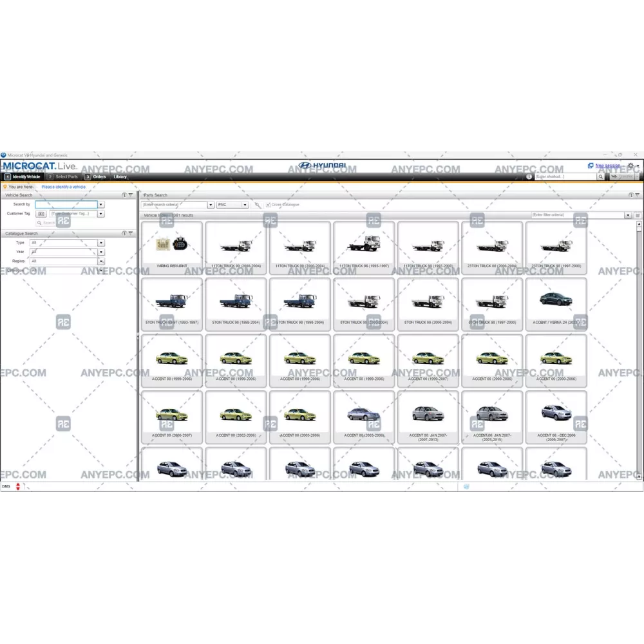Expand the catalogue Year dropdown
Viewport: 644px width, 644px height.
(x=101, y=252)
